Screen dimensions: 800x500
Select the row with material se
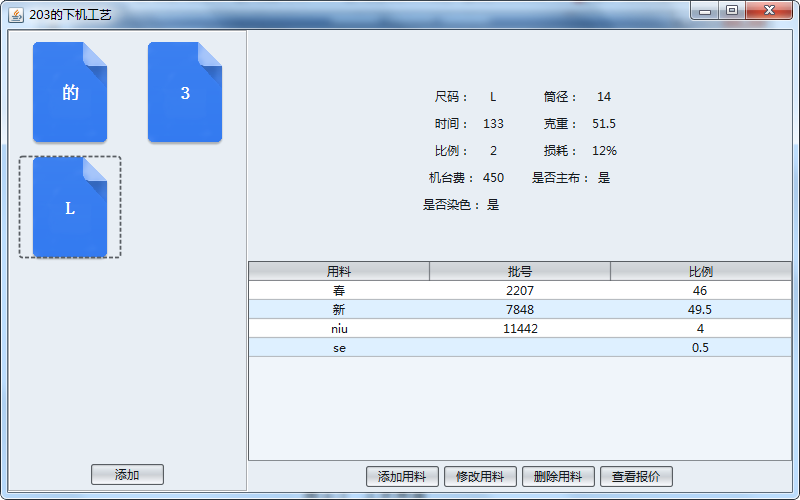pos(520,347)
